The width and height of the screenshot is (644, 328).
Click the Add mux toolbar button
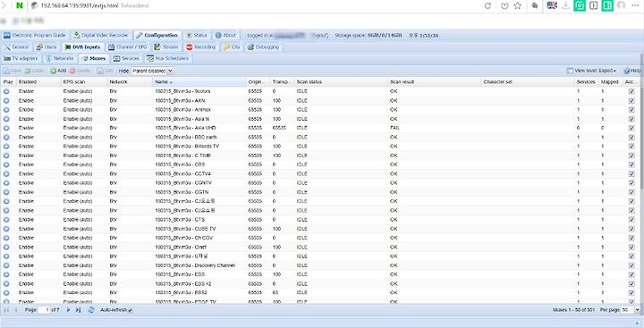(58, 71)
